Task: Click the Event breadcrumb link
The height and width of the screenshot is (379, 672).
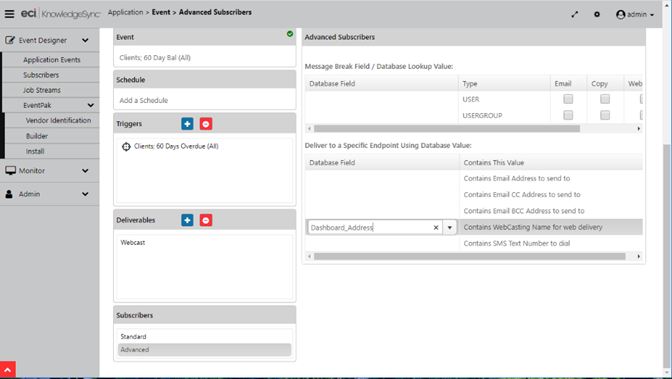Action: [161, 12]
